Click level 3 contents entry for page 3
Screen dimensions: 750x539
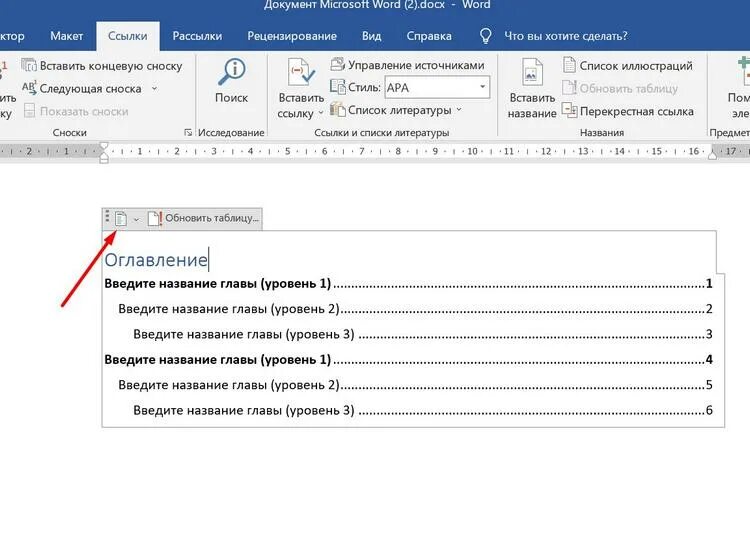[x=423, y=334]
